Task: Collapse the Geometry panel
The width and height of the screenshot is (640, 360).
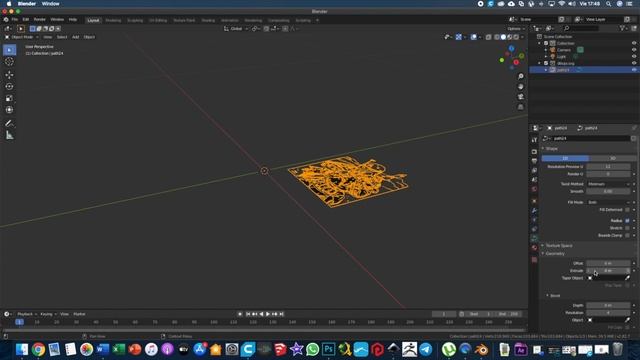Action: click(554, 254)
